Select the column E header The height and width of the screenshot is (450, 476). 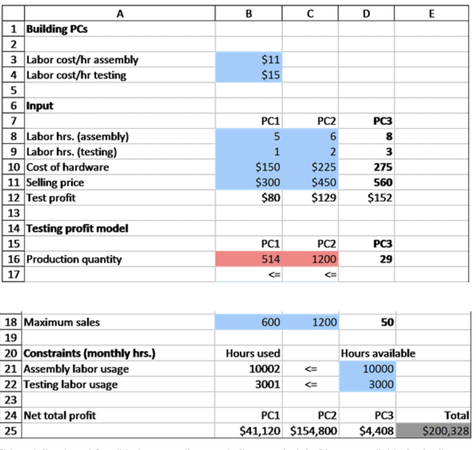(432, 13)
